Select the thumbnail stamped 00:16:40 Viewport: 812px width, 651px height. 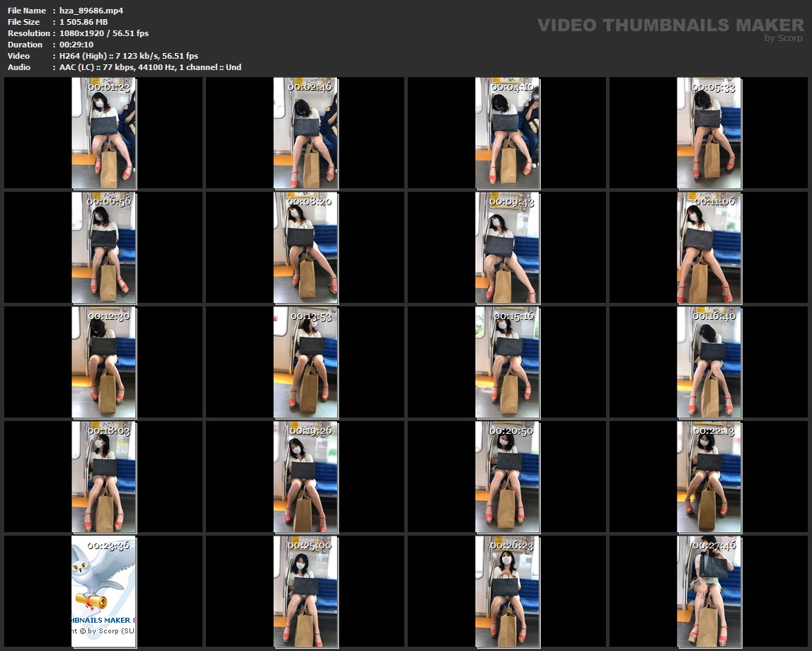709,362
